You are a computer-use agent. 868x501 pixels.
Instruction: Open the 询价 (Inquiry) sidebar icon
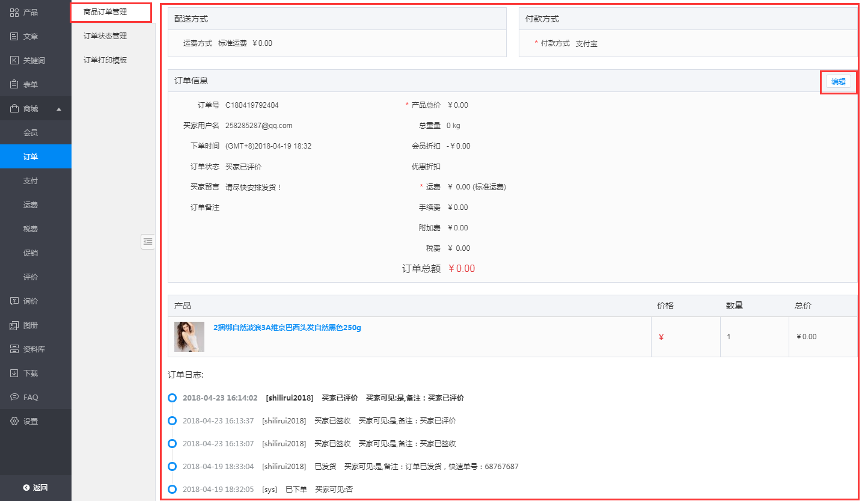coord(14,301)
